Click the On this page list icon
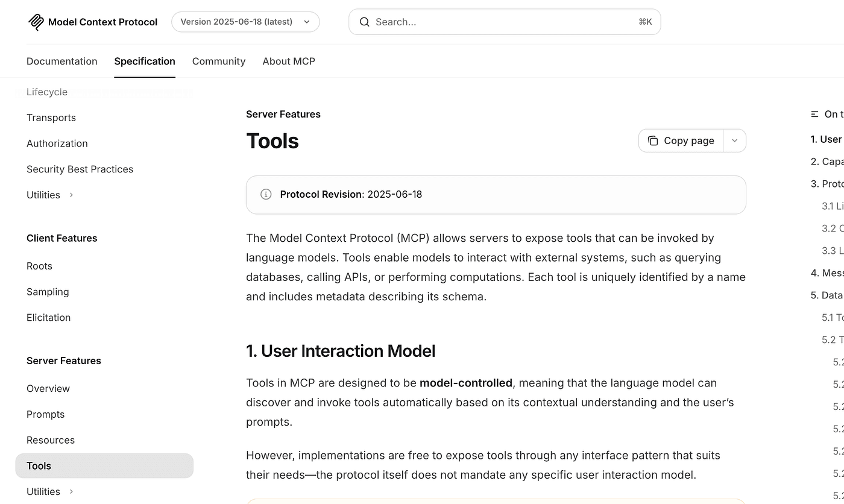The height and width of the screenshot is (504, 844). (x=814, y=115)
